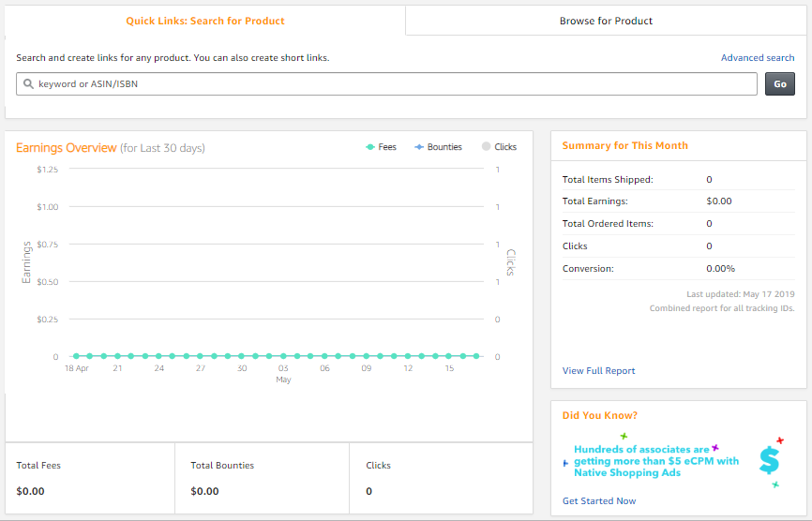The width and height of the screenshot is (812, 521).
Task: Click the keyword or ASIN/ISBN search field
Action: (386, 83)
